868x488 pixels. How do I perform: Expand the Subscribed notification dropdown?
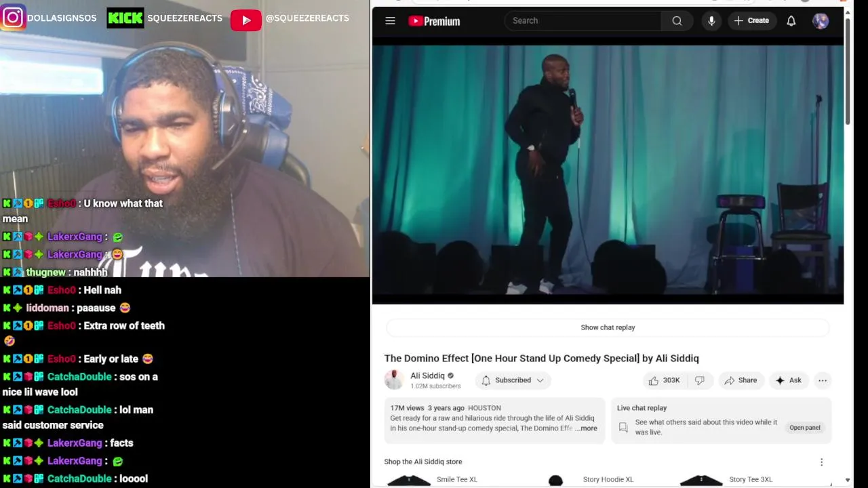click(513, 380)
